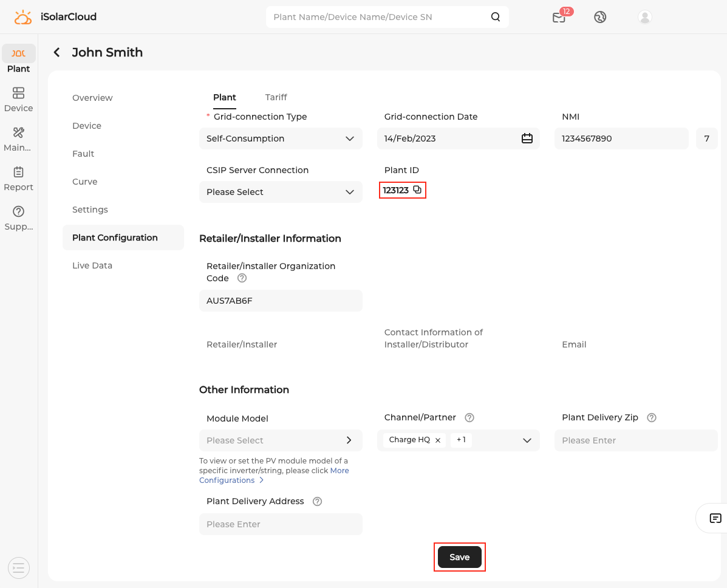
Task: Open the calendar date picker
Action: [x=527, y=138]
